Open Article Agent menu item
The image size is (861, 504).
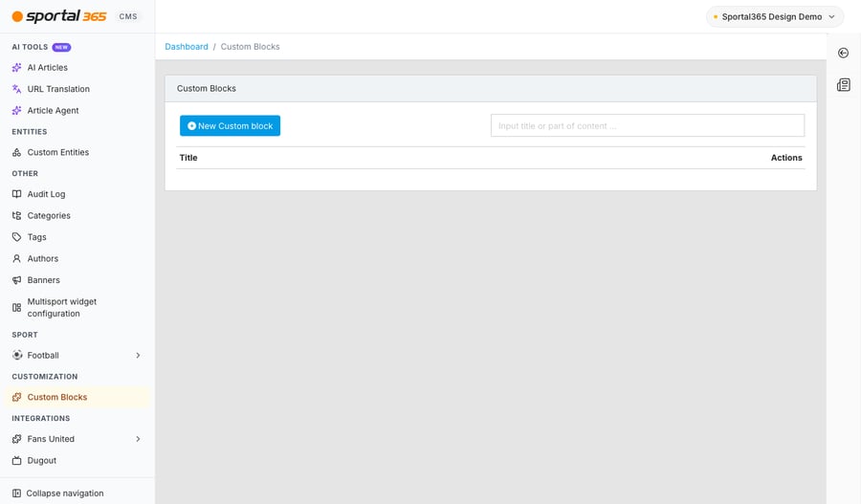tap(77, 110)
